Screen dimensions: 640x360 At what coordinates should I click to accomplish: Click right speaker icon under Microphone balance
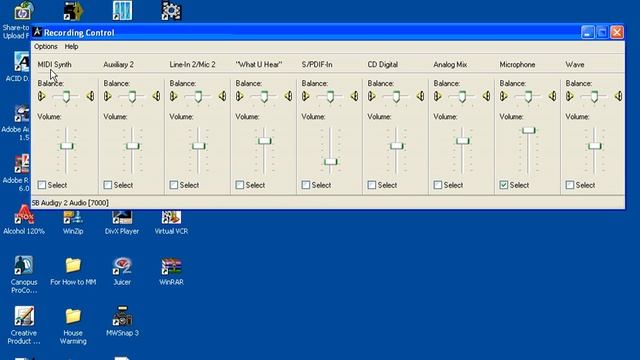[x=552, y=96]
